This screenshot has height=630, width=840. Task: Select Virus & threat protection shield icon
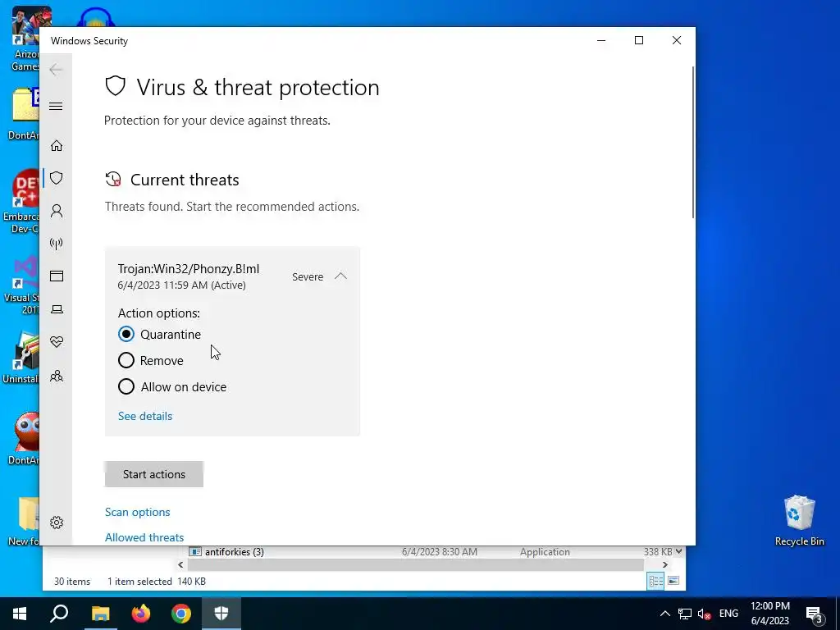(57, 178)
